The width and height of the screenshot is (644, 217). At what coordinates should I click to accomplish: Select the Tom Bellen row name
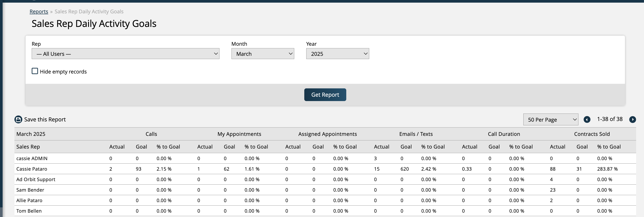pyautogui.click(x=29, y=211)
